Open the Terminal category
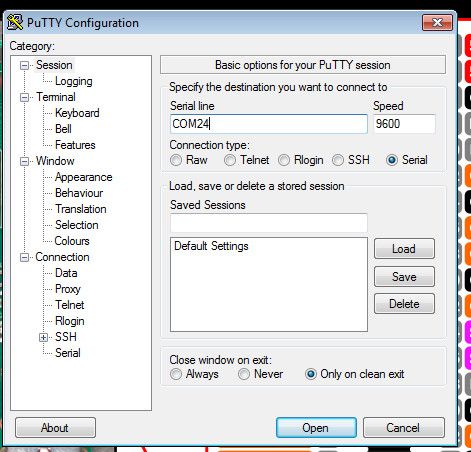Viewport: 471px width, 452px height. pyautogui.click(x=56, y=97)
